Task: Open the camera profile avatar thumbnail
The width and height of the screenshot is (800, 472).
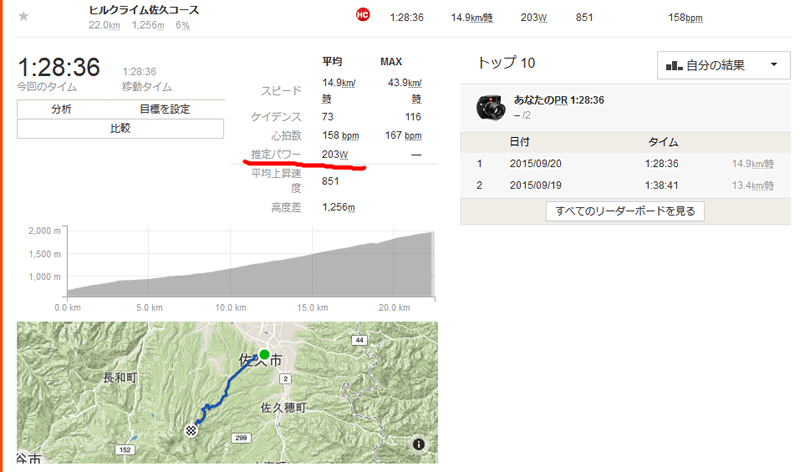Action: [x=490, y=107]
